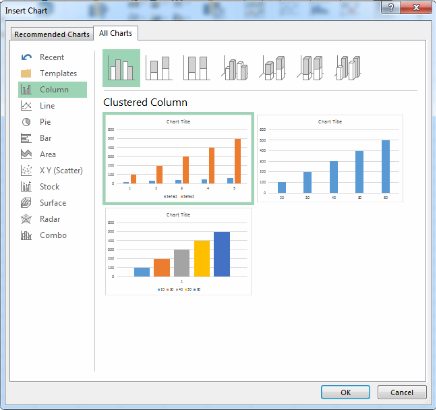Cancel the Insert Chart dialog
436x410 pixels.
(402, 392)
